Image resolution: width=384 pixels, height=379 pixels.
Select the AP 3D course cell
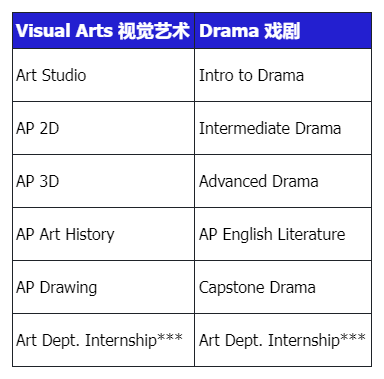(x=103, y=181)
